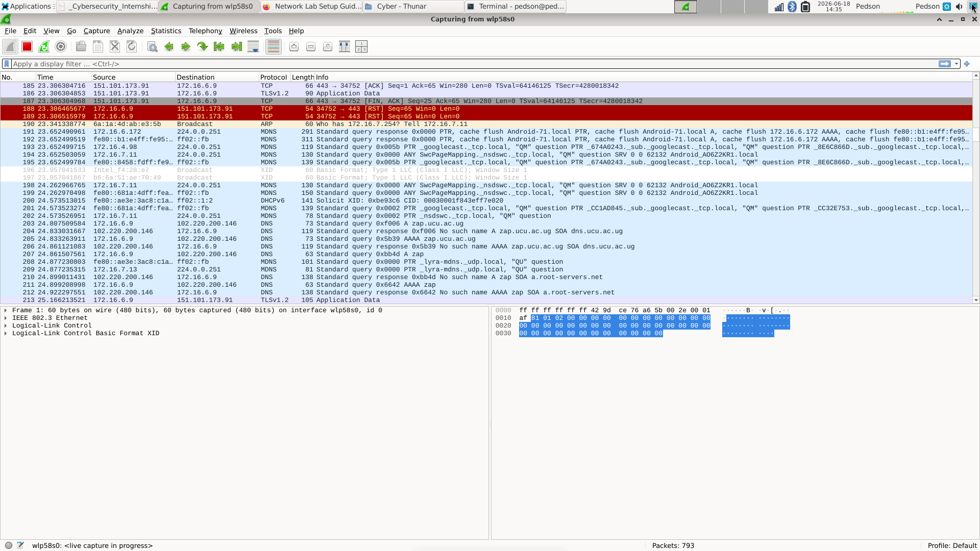The width and height of the screenshot is (980, 551).
Task: Click the packet list scrollbar up arrow
Action: (976, 76)
